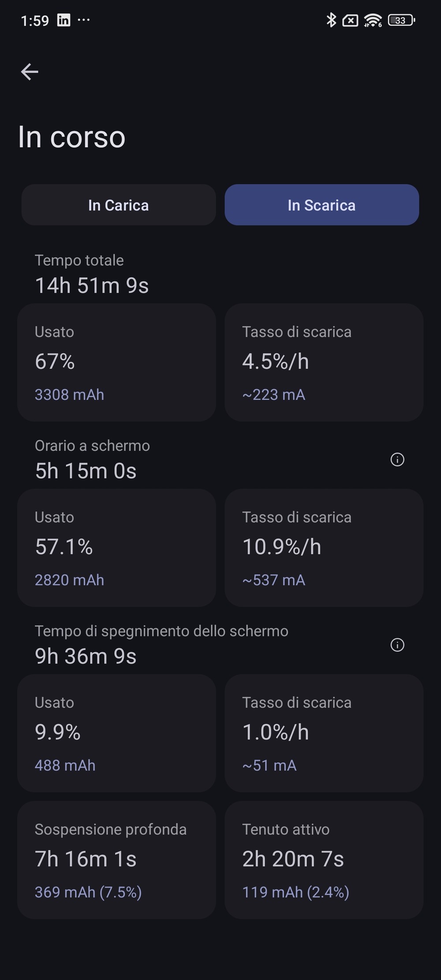Open the screen-on Usato 57.1% card

[x=116, y=548]
